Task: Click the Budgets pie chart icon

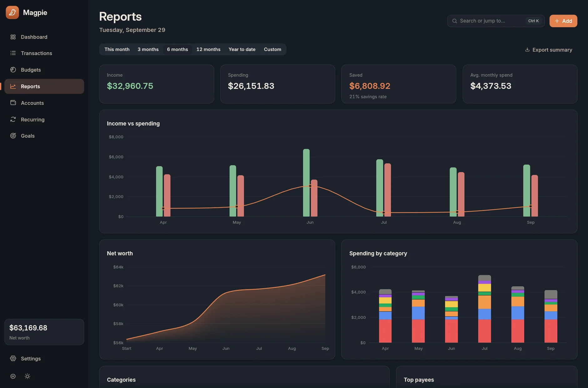Action: tap(13, 70)
